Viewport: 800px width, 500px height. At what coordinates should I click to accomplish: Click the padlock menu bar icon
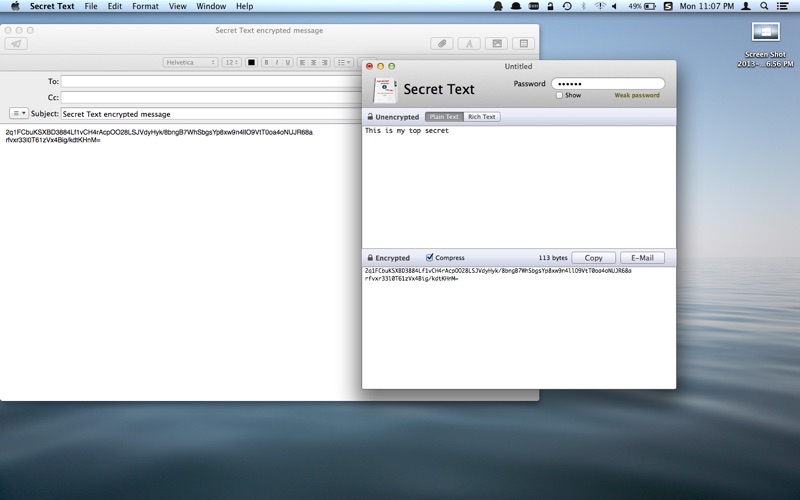550,6
